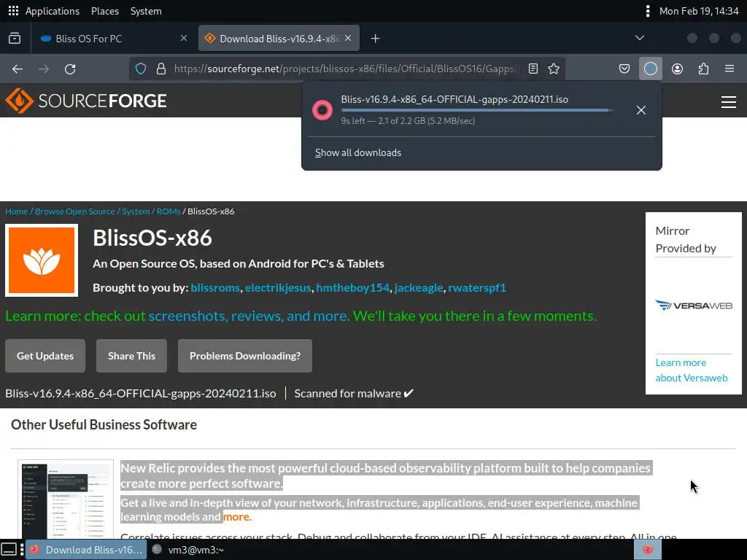
Task: Cancel the Bliss ISO download
Action: click(x=641, y=110)
